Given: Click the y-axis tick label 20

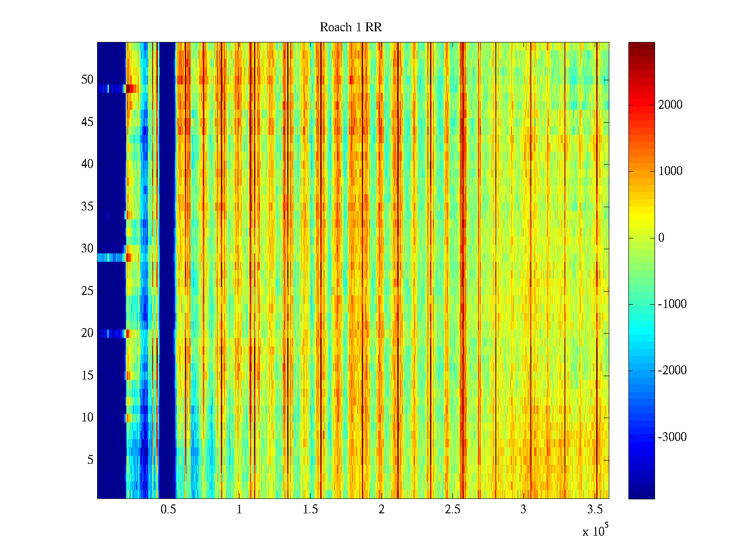Looking at the screenshot, I should click(x=87, y=333).
